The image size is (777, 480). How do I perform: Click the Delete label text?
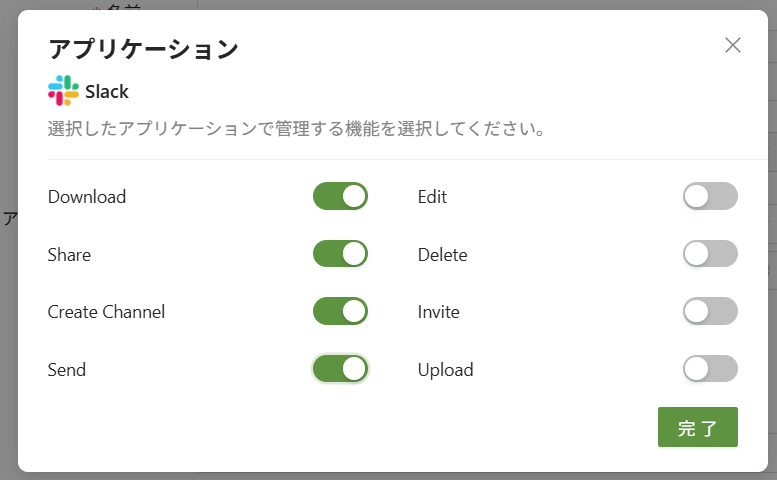(x=442, y=255)
